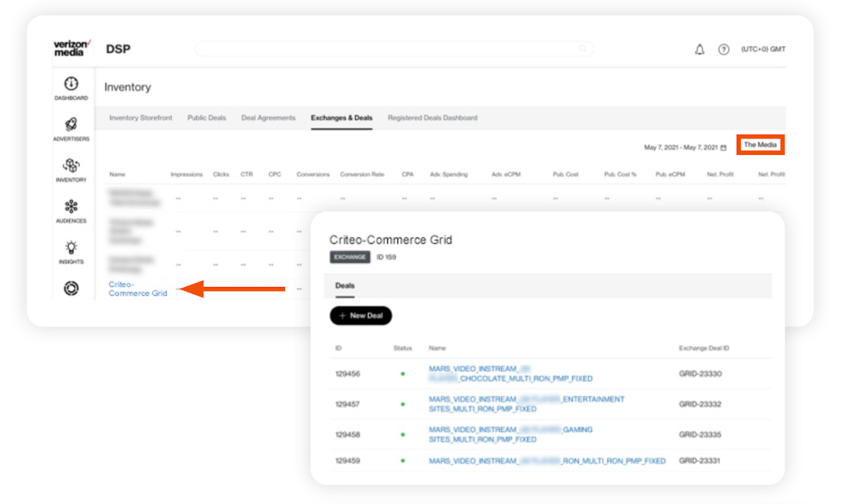Screen dimensions: 855x504
Task: Click exchange deal ID GRID-23331
Action: pos(700,461)
